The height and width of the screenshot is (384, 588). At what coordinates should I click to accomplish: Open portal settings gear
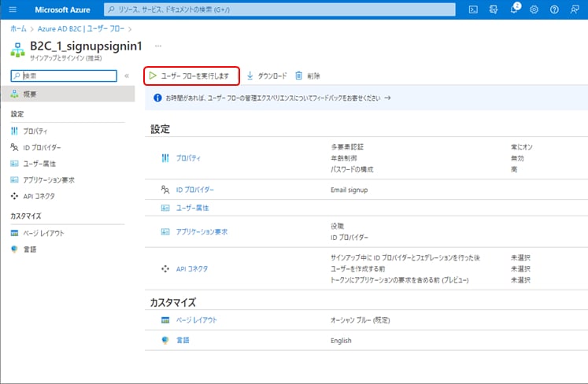coord(534,9)
